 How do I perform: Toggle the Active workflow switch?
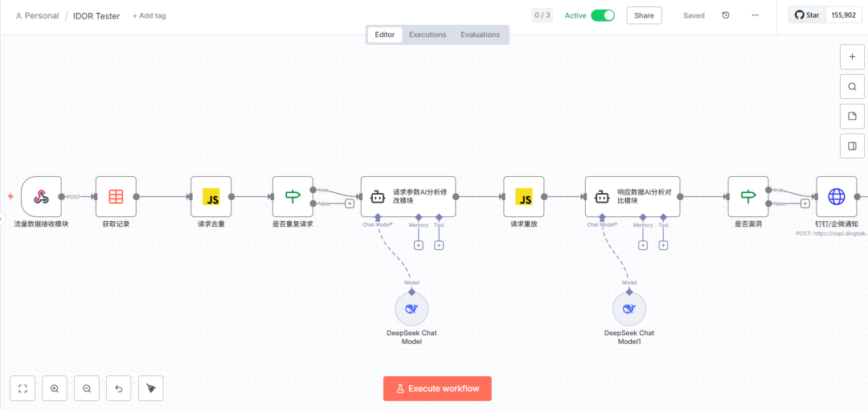click(x=602, y=15)
